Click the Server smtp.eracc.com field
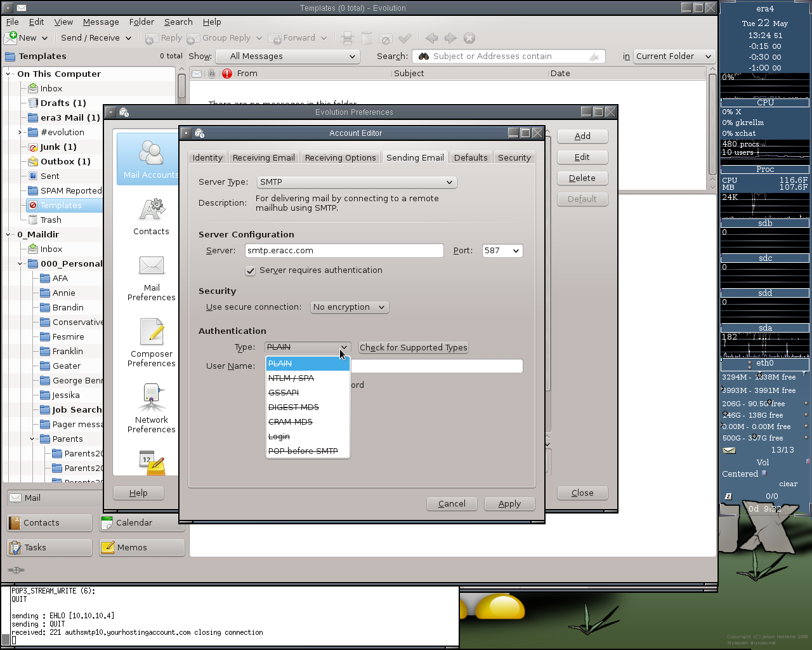 [344, 251]
